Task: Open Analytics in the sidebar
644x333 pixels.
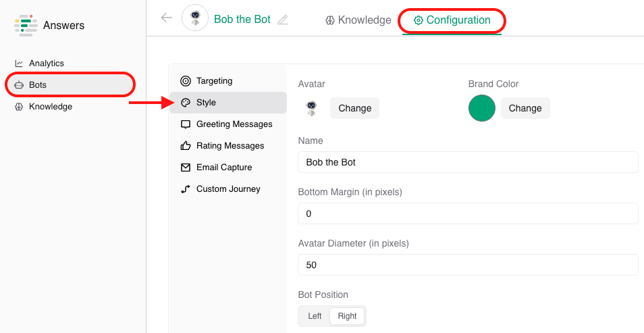Action: click(x=46, y=63)
